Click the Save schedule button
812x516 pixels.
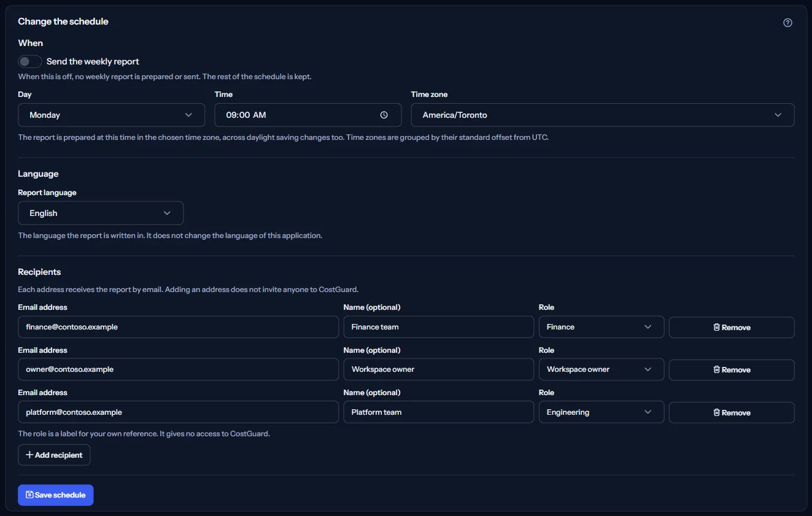[x=56, y=495]
